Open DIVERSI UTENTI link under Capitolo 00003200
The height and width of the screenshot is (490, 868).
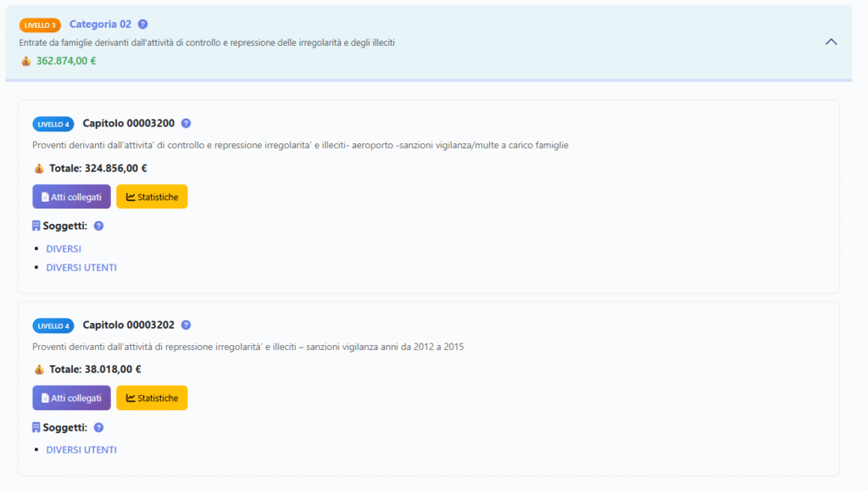point(81,268)
